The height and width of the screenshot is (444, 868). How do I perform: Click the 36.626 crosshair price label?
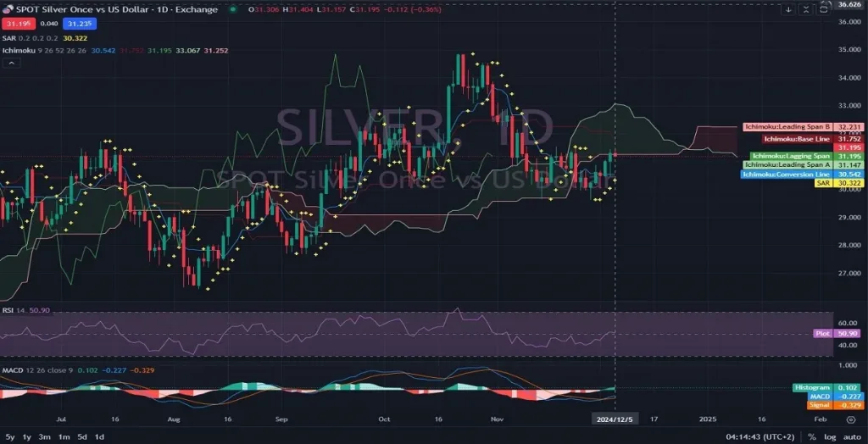pos(849,4)
